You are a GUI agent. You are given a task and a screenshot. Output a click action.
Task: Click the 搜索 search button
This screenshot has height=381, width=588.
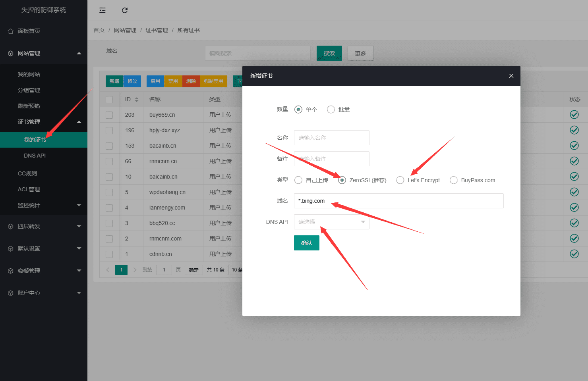329,53
